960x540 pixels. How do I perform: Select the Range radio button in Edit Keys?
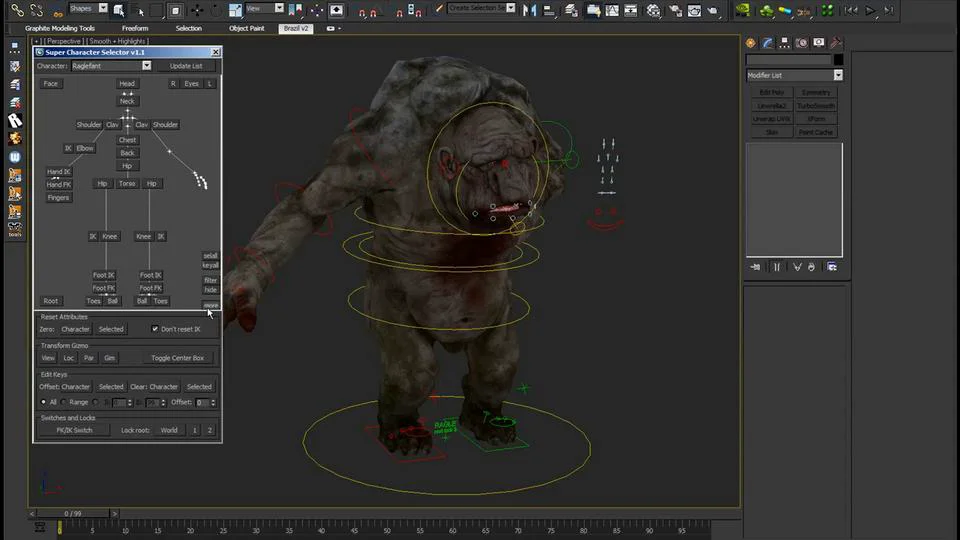64,402
